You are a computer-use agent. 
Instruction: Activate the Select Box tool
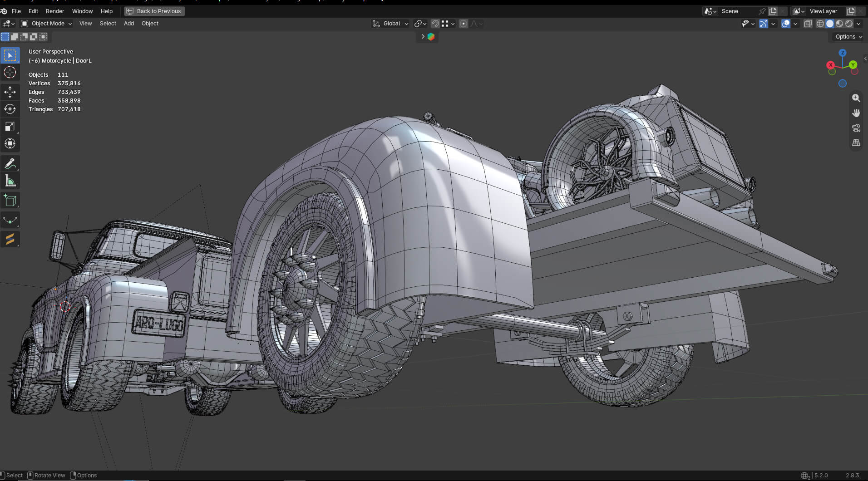tap(10, 55)
